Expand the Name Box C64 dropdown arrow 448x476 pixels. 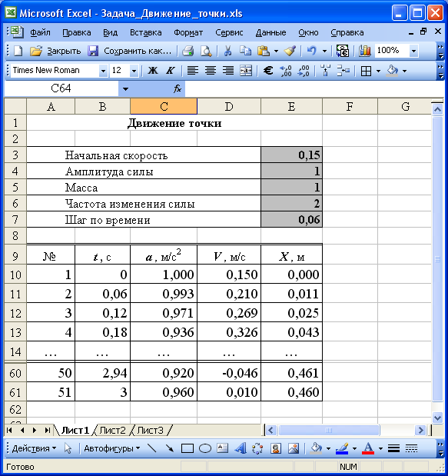click(x=125, y=89)
